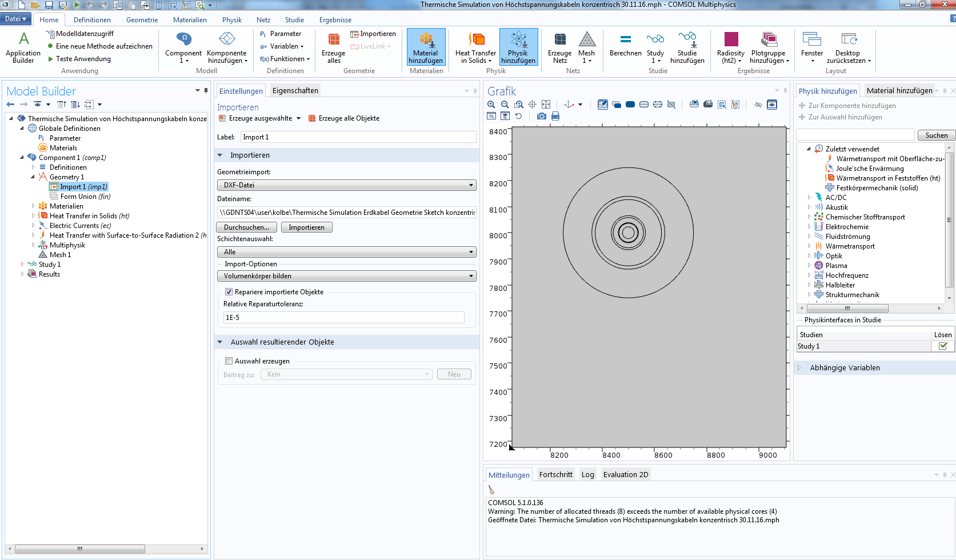Image resolution: width=956 pixels, height=560 pixels.
Task: Enable the Auswahl erzeugen checkbox
Action: 229,361
